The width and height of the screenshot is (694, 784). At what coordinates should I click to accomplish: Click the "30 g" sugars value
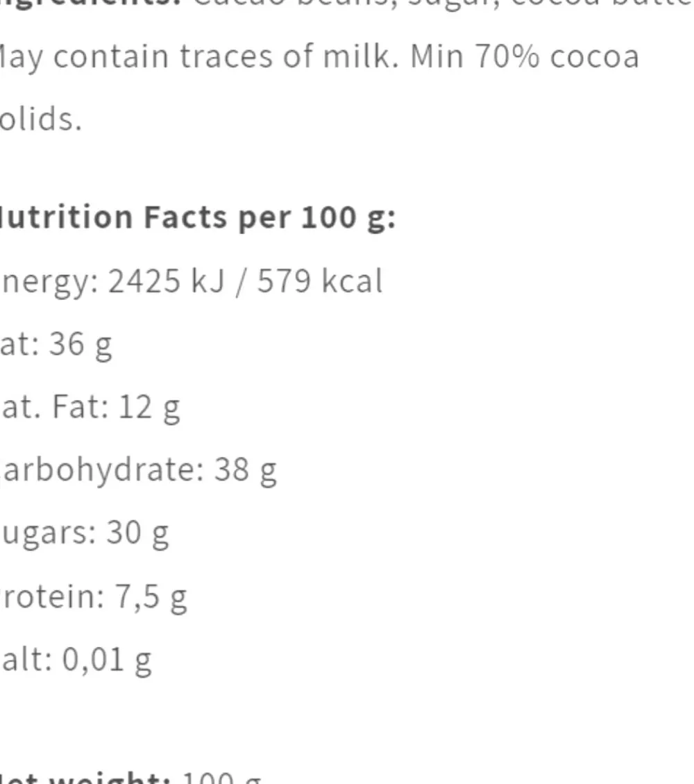[137, 533]
